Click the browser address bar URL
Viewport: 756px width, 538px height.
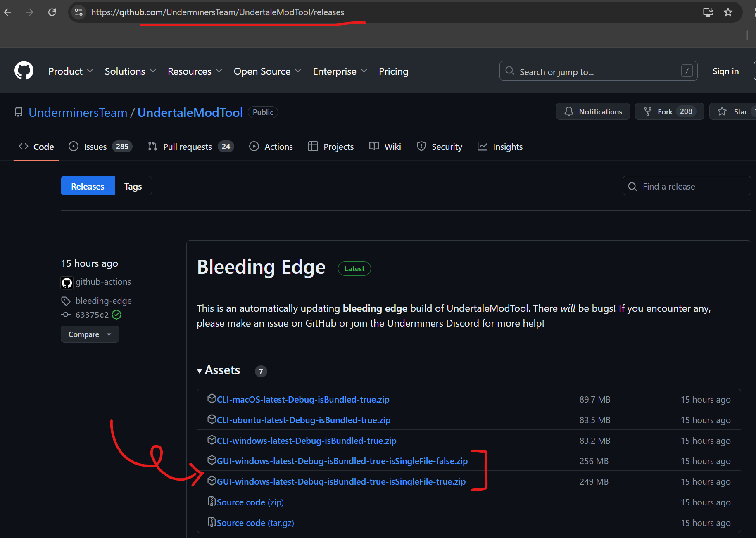tap(218, 12)
